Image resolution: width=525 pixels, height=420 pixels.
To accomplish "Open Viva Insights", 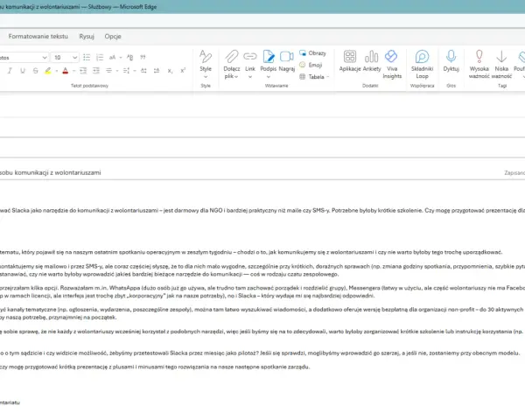I will pos(392,64).
